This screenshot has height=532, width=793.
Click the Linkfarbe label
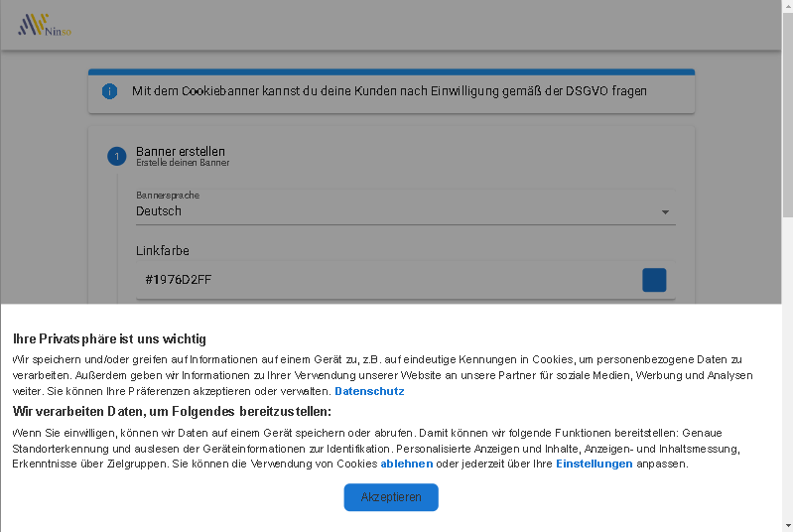pyautogui.click(x=162, y=251)
